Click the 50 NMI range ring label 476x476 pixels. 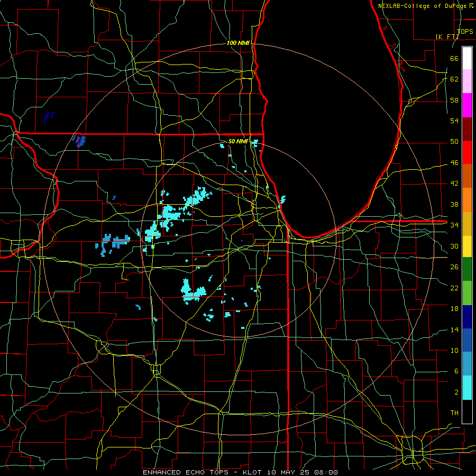click(x=238, y=141)
